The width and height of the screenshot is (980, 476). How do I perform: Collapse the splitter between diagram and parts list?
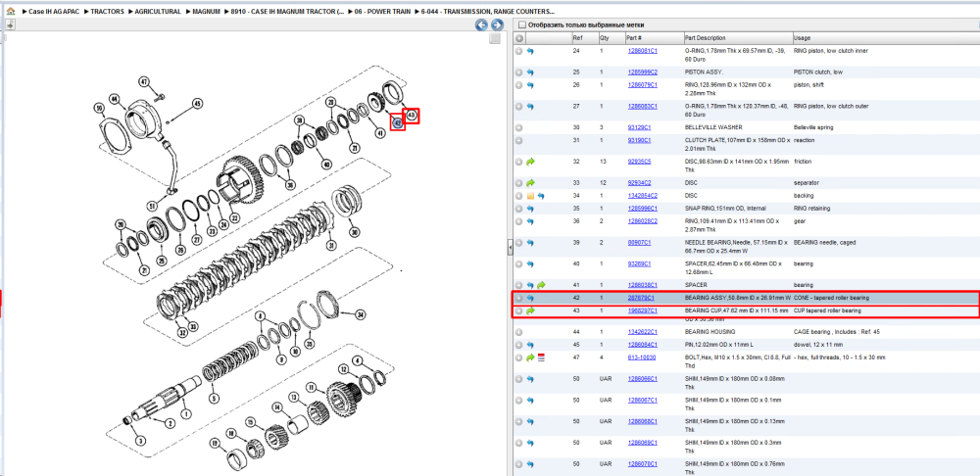(x=510, y=248)
